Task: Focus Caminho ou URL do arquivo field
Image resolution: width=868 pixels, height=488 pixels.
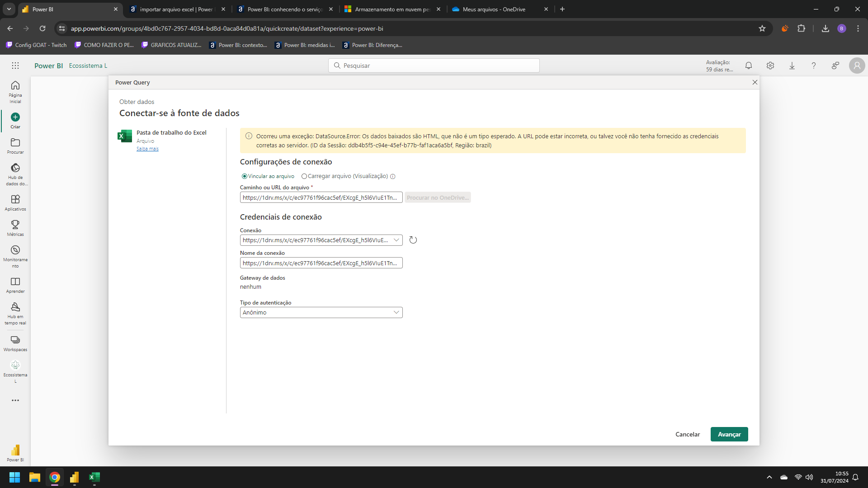Action: [x=321, y=197]
